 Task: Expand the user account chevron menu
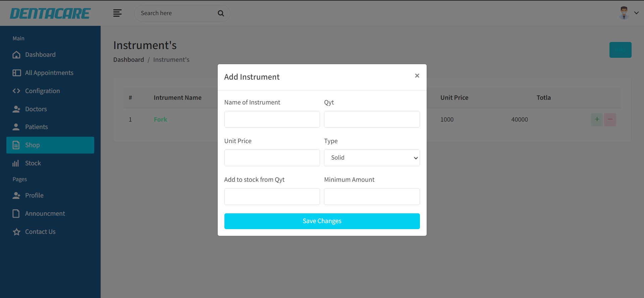coord(636,13)
